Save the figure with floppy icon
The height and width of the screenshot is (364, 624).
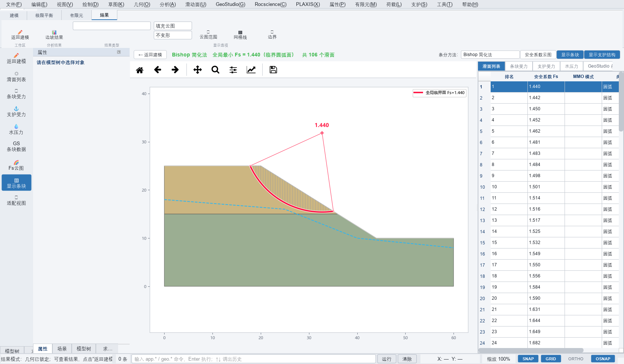[x=273, y=70]
